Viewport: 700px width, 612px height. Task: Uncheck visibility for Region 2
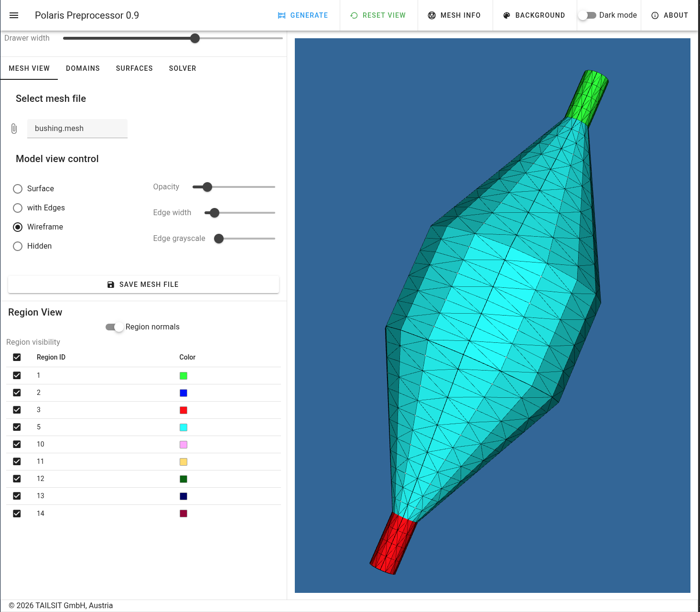tap(17, 393)
